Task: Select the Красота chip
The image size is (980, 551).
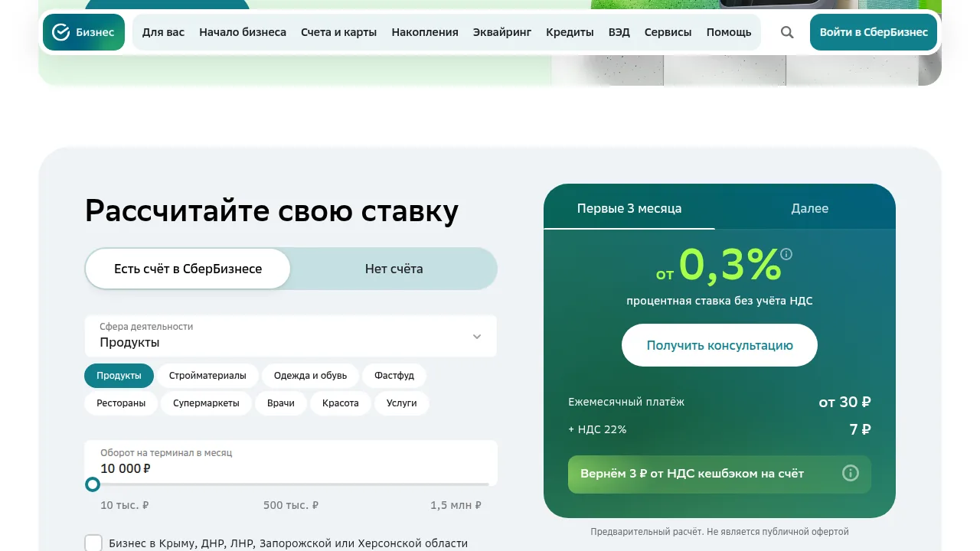Action: [x=341, y=403]
